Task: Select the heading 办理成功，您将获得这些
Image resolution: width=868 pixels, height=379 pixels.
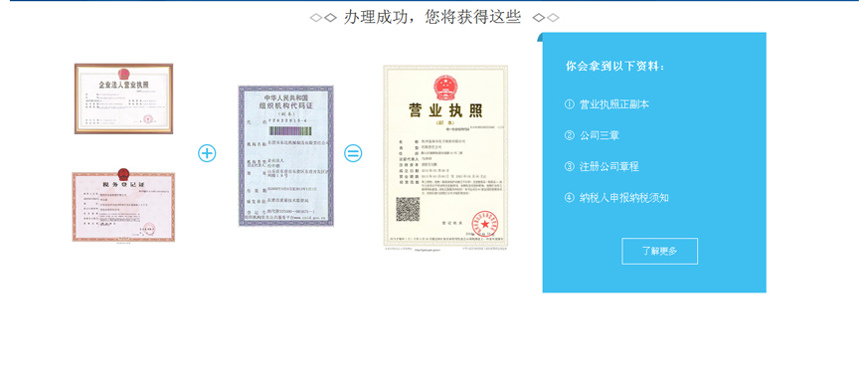Action: [433, 17]
